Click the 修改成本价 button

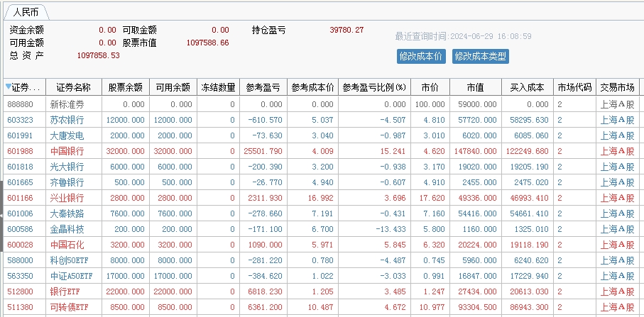(421, 56)
